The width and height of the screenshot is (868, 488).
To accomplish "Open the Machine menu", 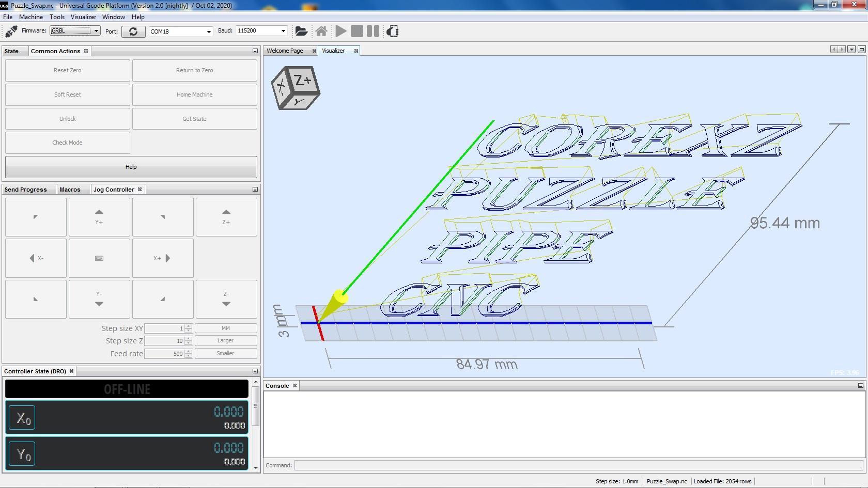I will click(31, 17).
